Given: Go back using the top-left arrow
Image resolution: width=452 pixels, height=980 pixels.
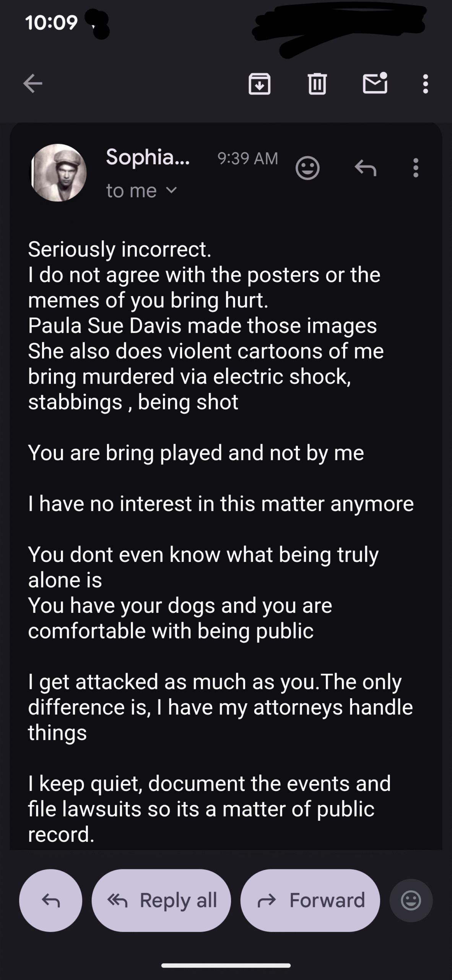Looking at the screenshot, I should point(33,83).
